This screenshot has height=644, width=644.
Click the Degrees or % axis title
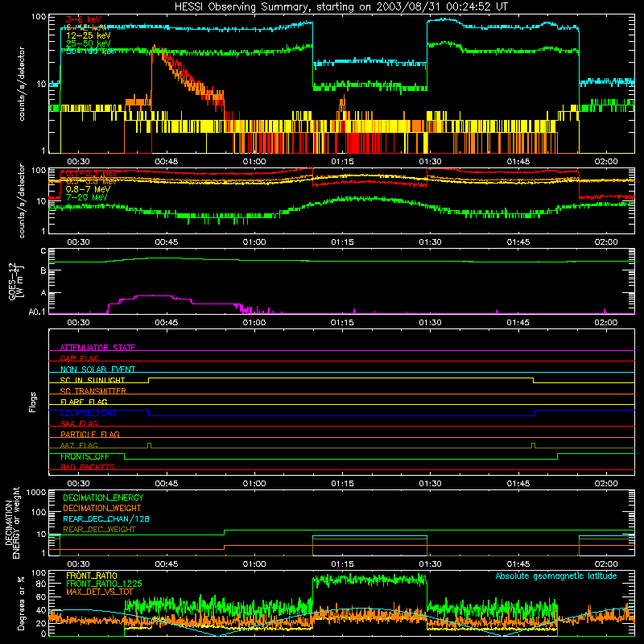click(x=21, y=604)
